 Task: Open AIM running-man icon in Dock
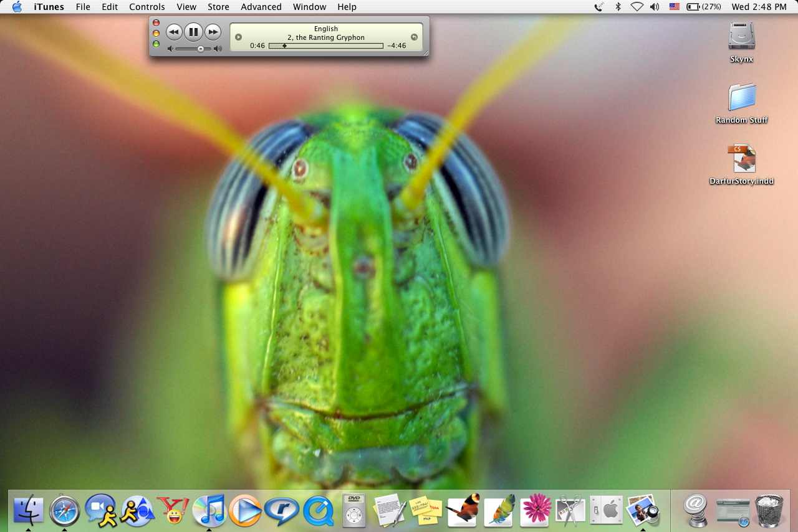[137, 511]
